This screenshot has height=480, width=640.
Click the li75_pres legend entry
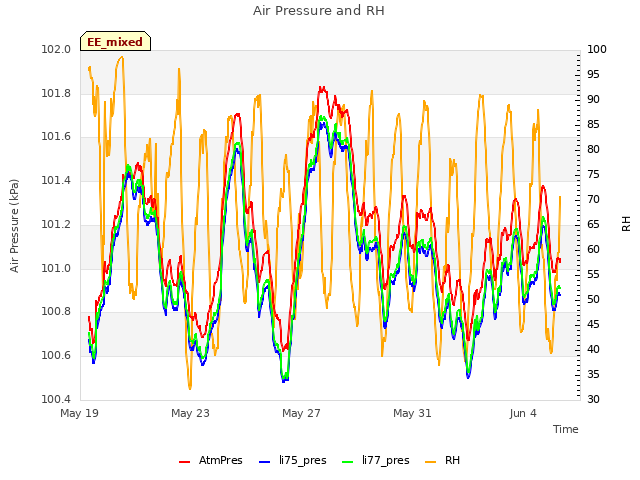point(293,460)
